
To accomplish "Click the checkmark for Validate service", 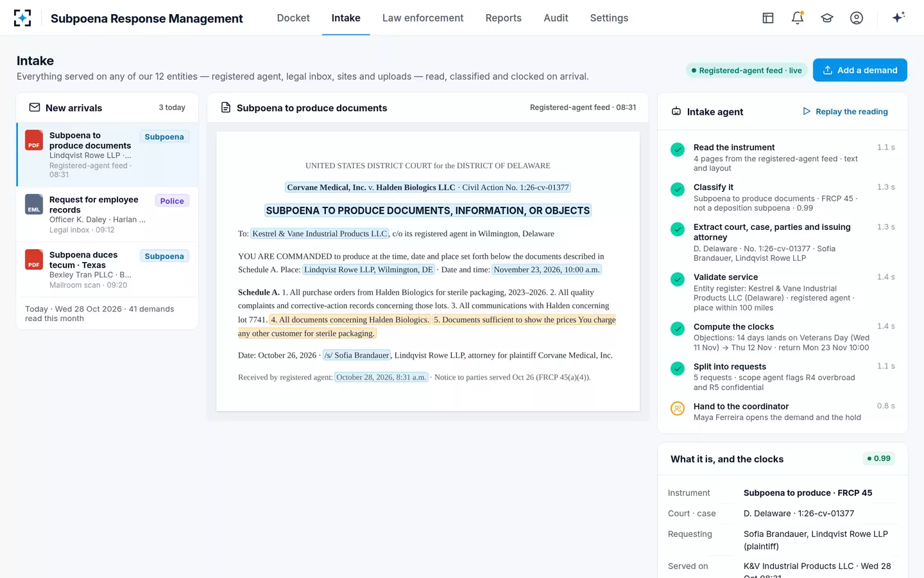I will click(678, 279).
